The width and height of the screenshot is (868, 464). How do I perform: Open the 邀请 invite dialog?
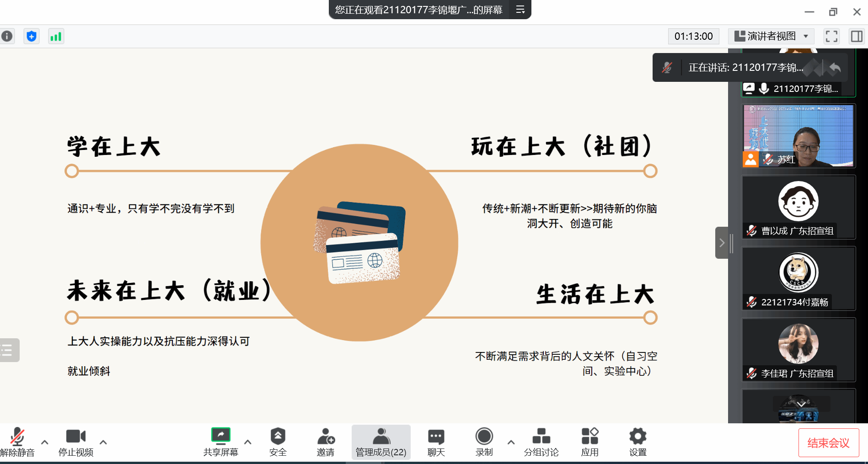click(x=326, y=442)
